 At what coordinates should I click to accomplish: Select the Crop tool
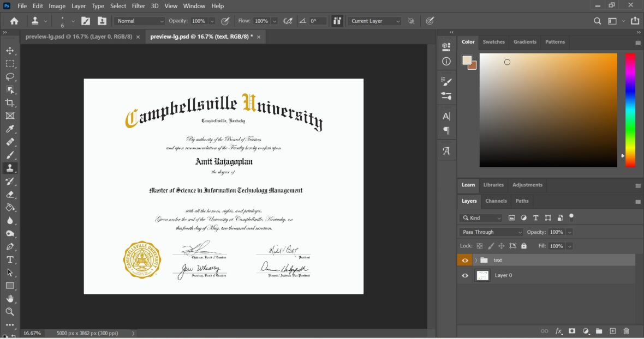(x=10, y=103)
